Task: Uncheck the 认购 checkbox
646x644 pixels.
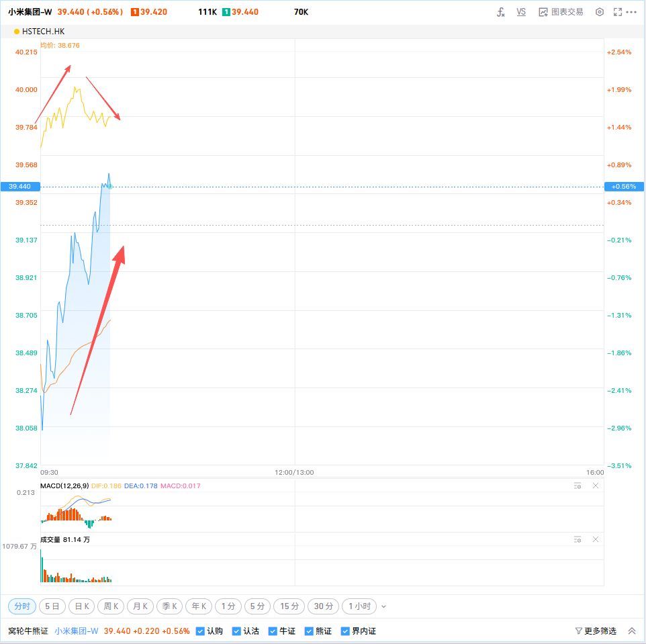Action: [x=200, y=631]
